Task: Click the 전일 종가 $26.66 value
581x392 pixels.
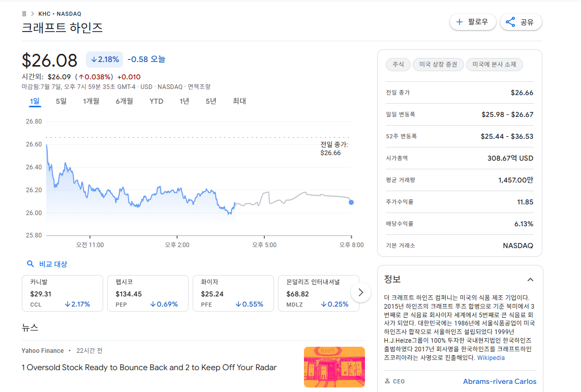Action: coord(522,93)
